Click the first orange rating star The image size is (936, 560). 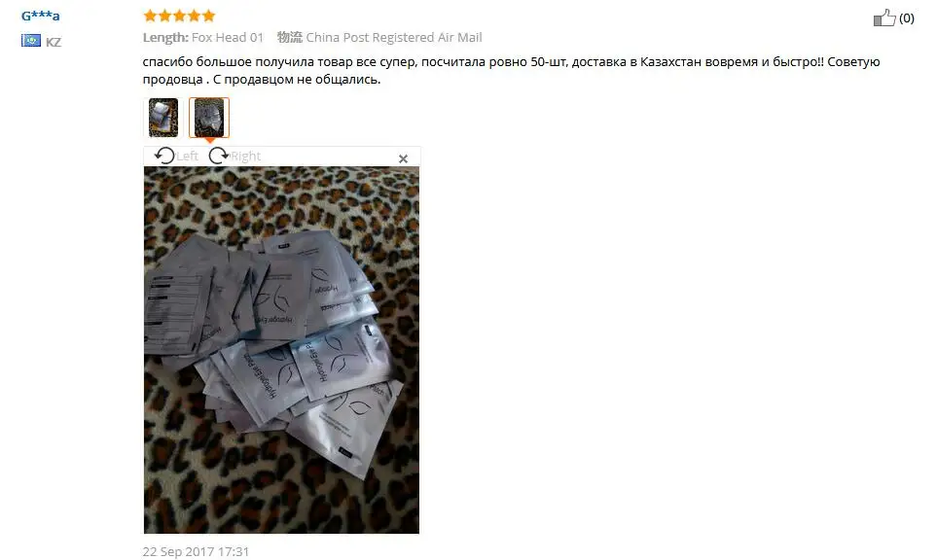click(x=150, y=16)
